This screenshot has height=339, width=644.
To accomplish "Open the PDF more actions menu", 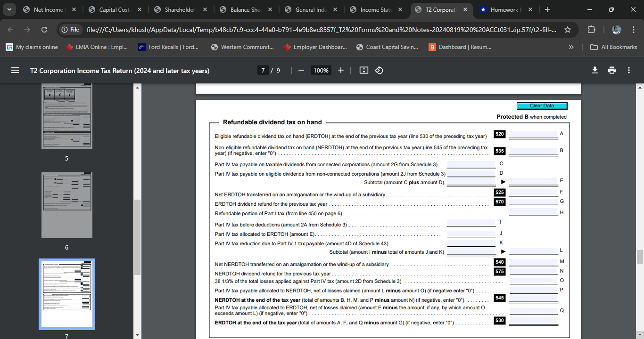I will tap(628, 70).
